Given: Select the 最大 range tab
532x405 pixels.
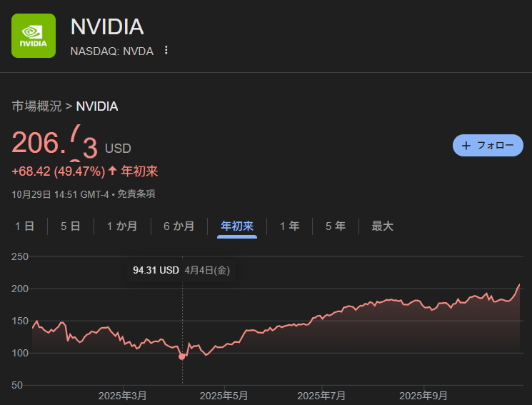Looking at the screenshot, I should (x=382, y=226).
